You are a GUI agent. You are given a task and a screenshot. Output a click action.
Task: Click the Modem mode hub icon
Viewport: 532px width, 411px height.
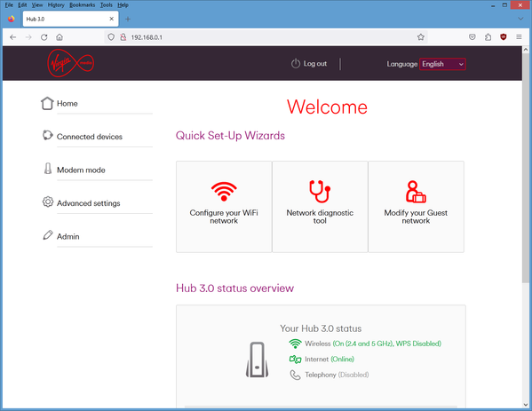[48, 168]
